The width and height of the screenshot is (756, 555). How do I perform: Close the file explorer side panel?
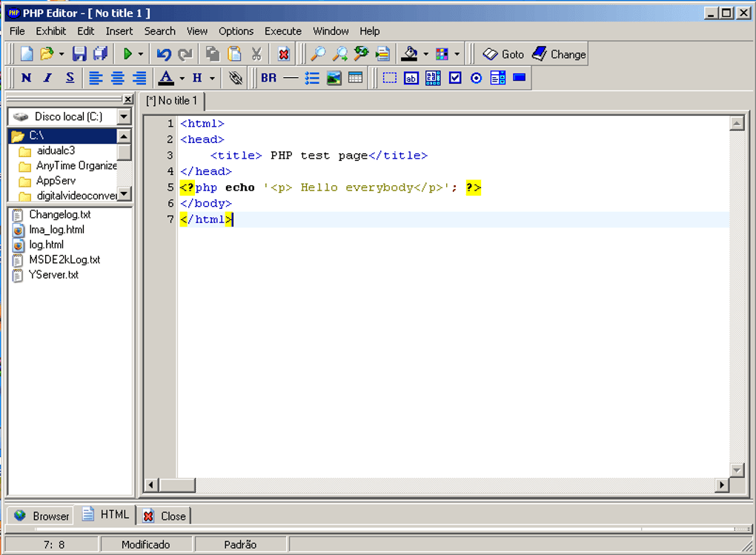[x=127, y=99]
